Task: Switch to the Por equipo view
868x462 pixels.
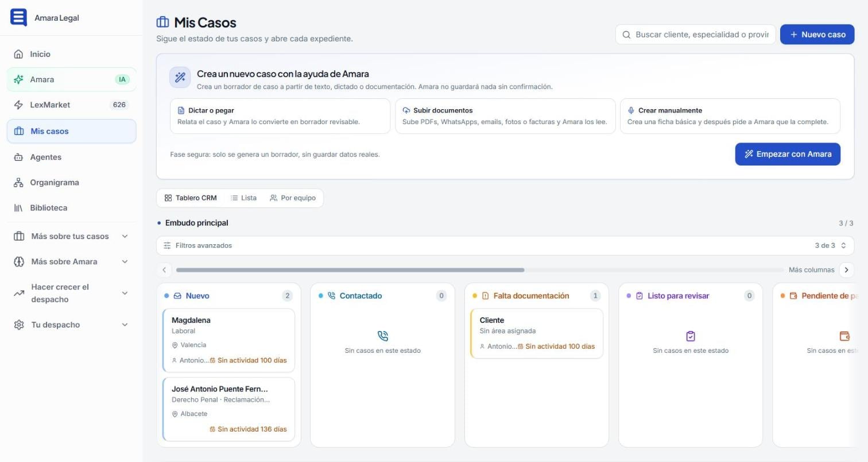Action: tap(293, 198)
